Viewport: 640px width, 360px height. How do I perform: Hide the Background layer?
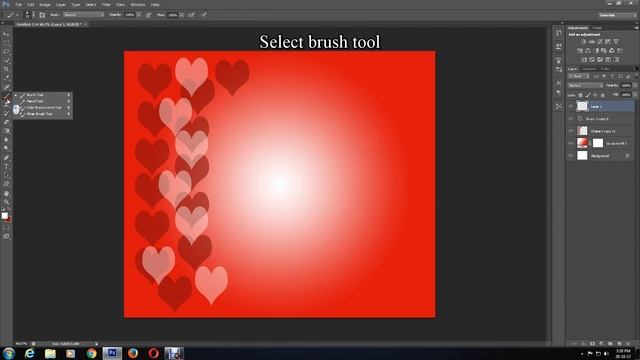coord(571,156)
